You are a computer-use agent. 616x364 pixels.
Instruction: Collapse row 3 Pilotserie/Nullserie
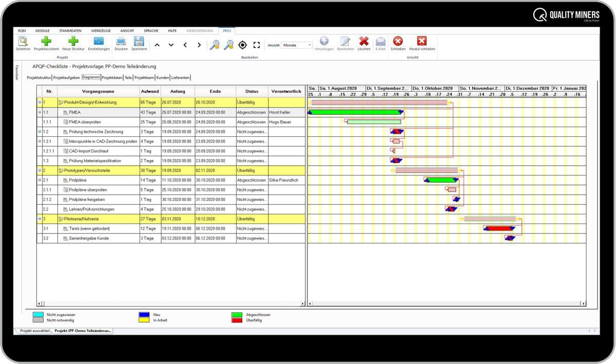[40, 219]
